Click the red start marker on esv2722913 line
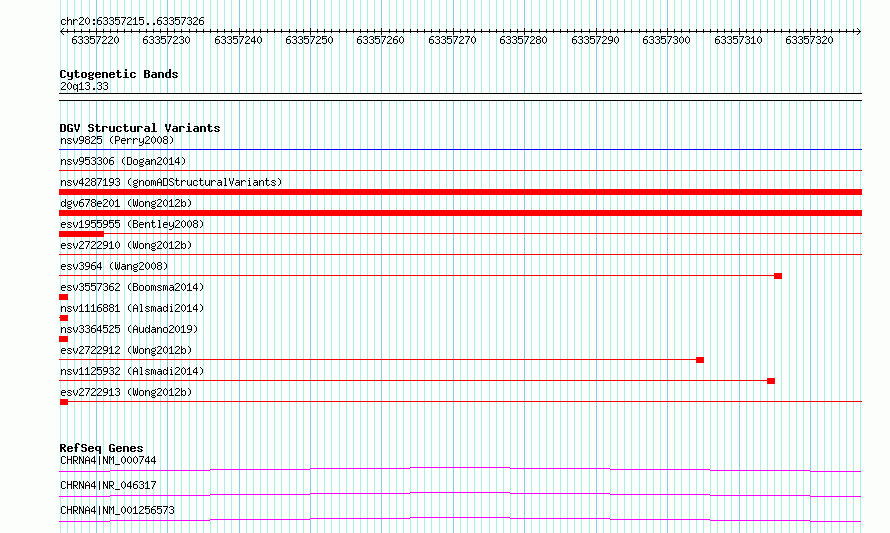The width and height of the screenshot is (890, 533). pyautogui.click(x=64, y=402)
